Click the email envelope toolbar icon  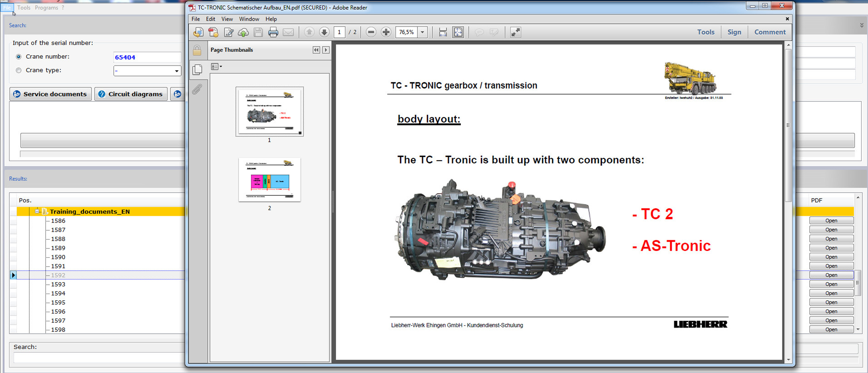tap(288, 32)
